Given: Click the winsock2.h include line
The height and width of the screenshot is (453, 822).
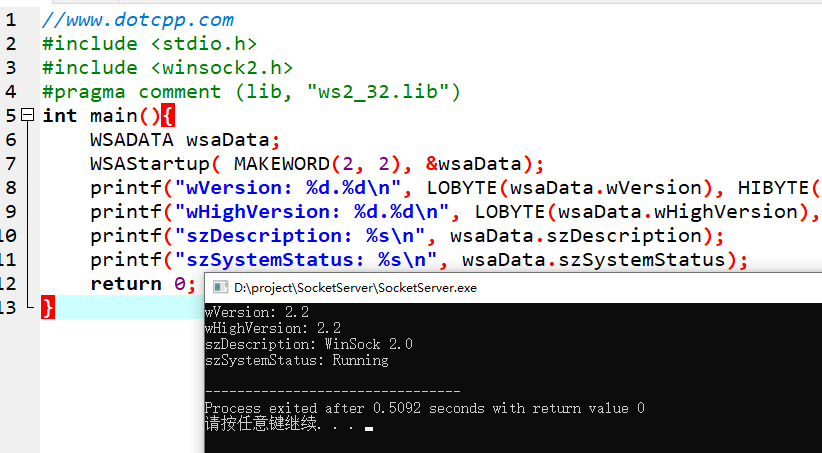Looking at the screenshot, I should [167, 67].
